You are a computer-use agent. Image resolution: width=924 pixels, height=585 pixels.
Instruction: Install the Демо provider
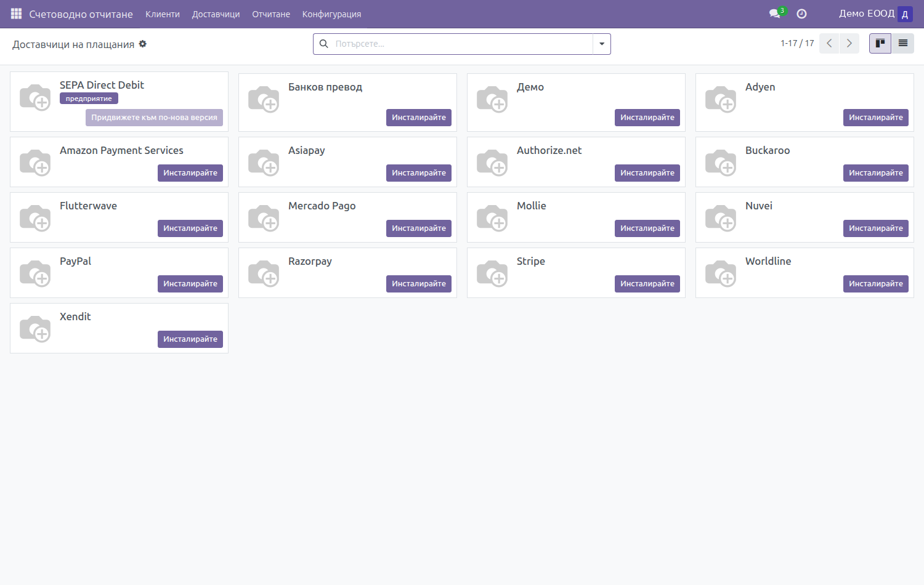point(647,118)
